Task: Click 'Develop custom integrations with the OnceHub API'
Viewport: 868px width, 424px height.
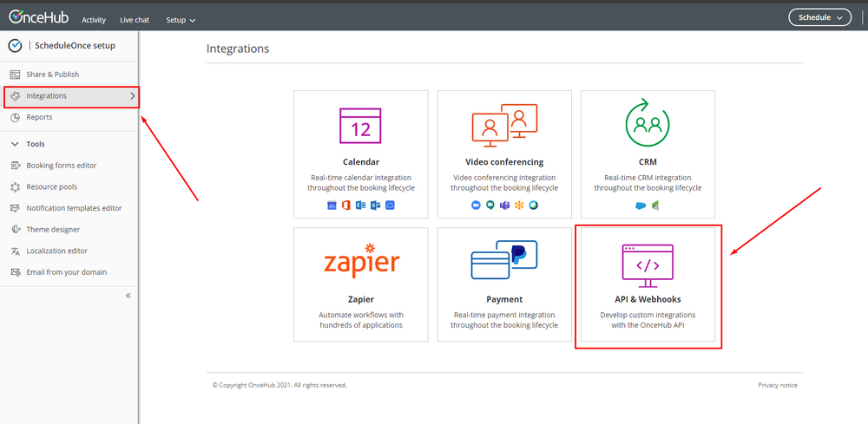Action: tap(648, 320)
